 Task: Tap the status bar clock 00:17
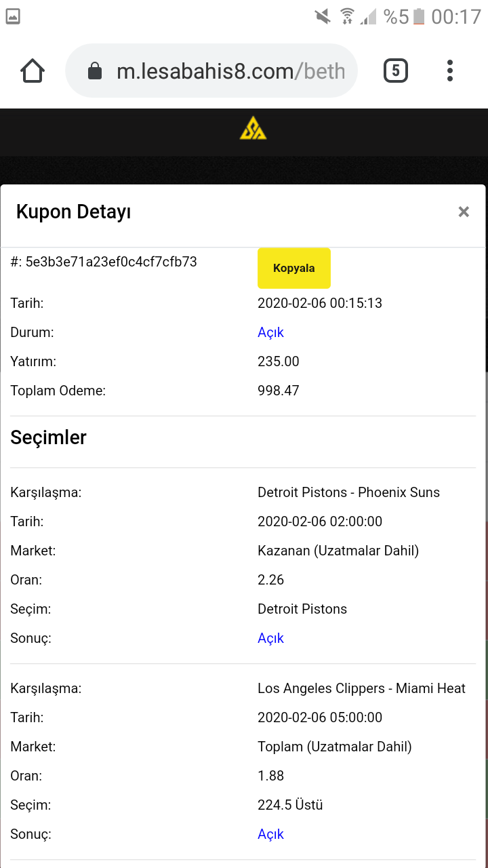456,16
